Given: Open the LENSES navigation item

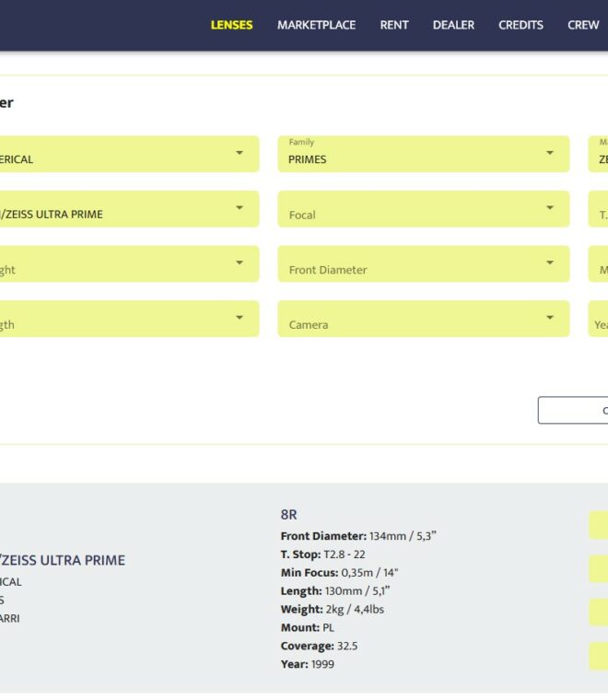Looking at the screenshot, I should click(x=231, y=25).
